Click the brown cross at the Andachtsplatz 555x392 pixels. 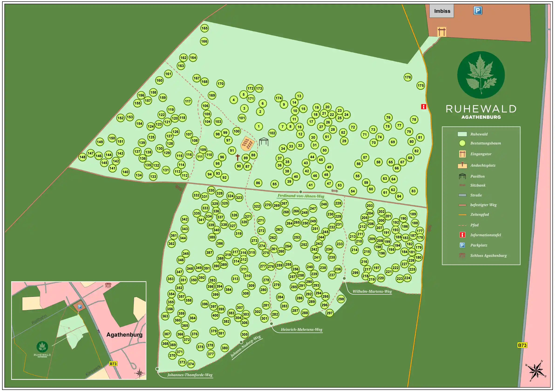point(238,157)
